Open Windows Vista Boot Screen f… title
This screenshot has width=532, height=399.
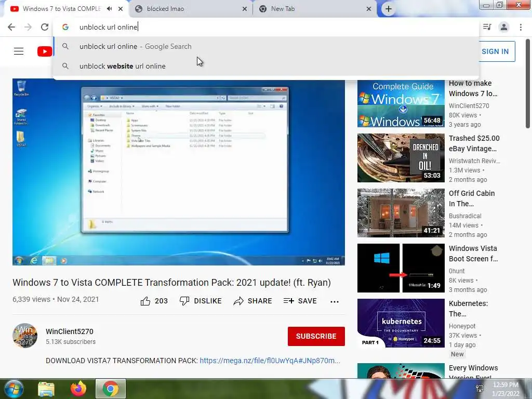pyautogui.click(x=473, y=254)
